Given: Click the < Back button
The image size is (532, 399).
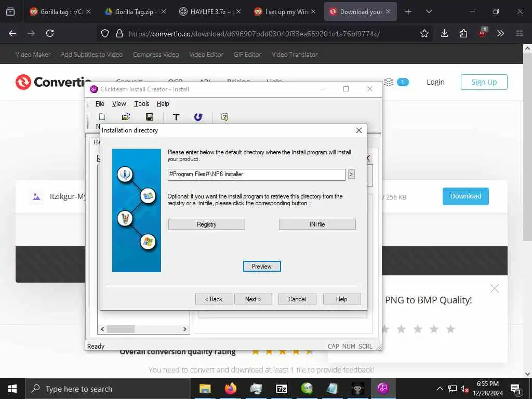Looking at the screenshot, I should [x=214, y=299].
